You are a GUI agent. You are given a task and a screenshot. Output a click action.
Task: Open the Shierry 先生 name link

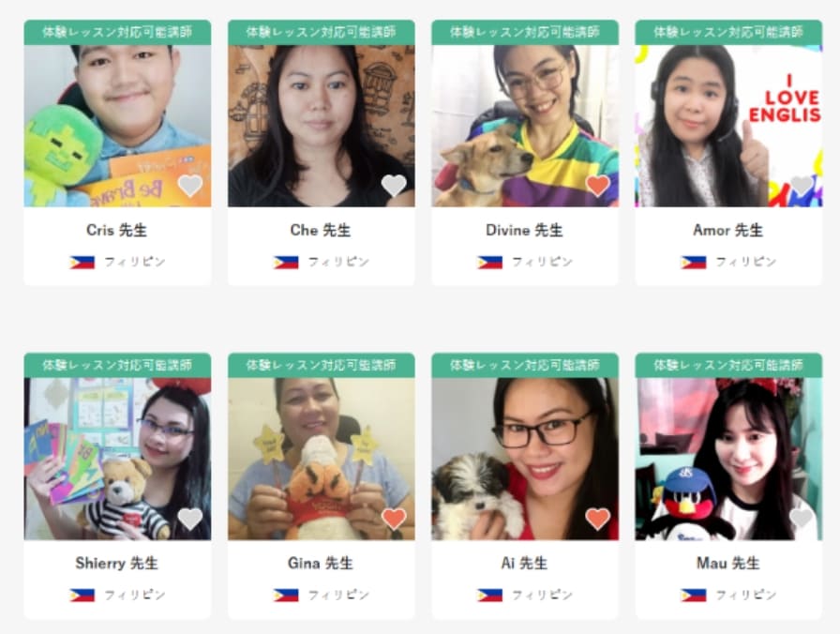(117, 564)
